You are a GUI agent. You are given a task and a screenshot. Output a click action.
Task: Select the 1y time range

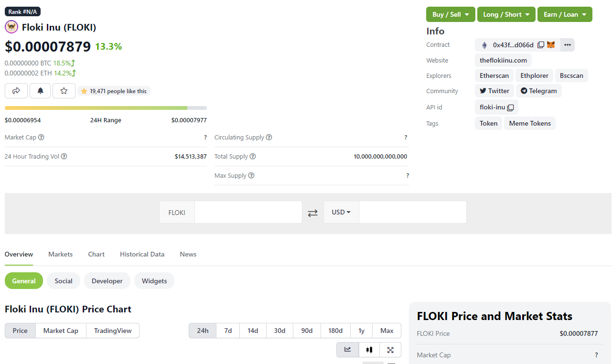[362, 331]
